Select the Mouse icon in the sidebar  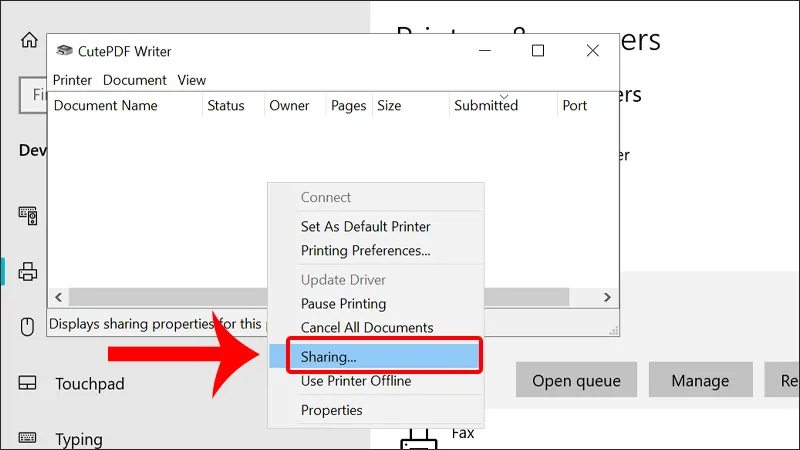tap(28, 327)
